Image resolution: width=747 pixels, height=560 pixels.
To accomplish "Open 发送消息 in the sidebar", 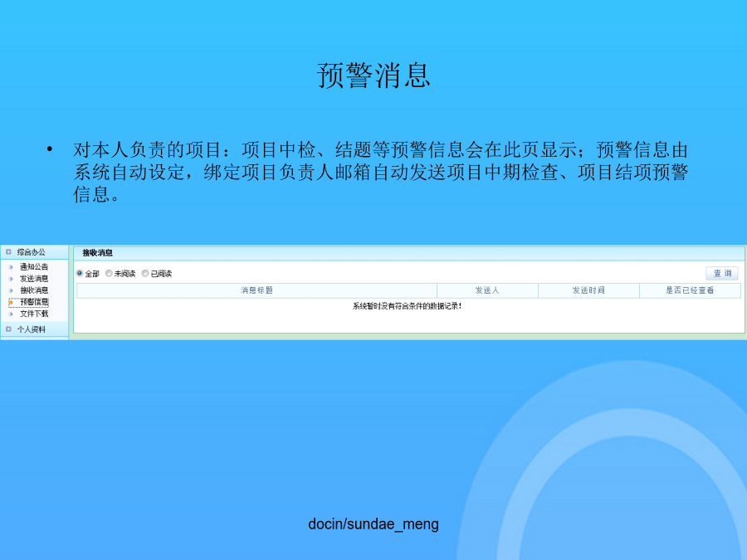I will point(34,279).
